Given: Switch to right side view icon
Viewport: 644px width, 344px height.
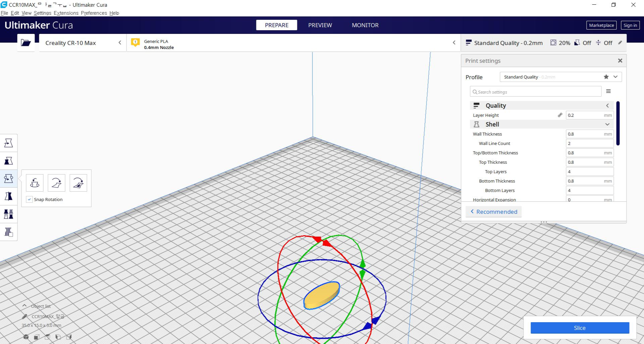Looking at the screenshot, I should (69, 337).
